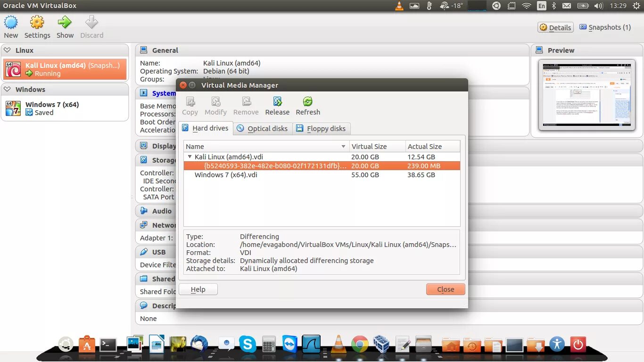Launch VLC media player from the dock

338,344
